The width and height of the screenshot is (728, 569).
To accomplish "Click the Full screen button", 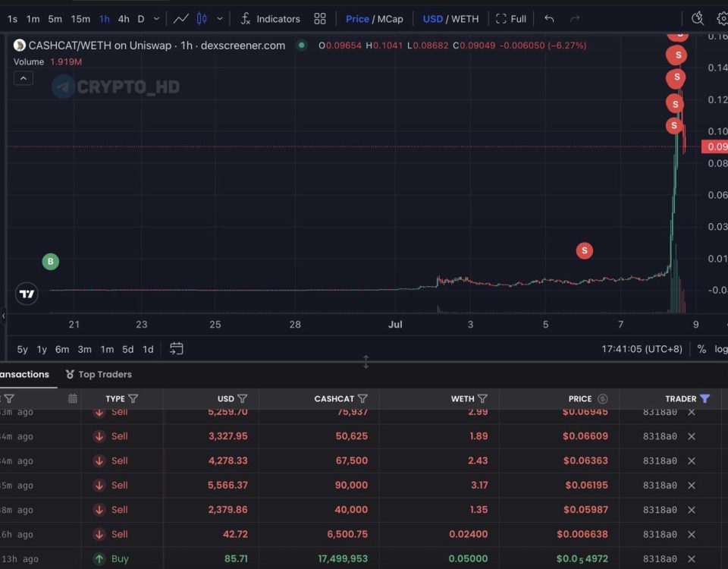I will click(511, 19).
